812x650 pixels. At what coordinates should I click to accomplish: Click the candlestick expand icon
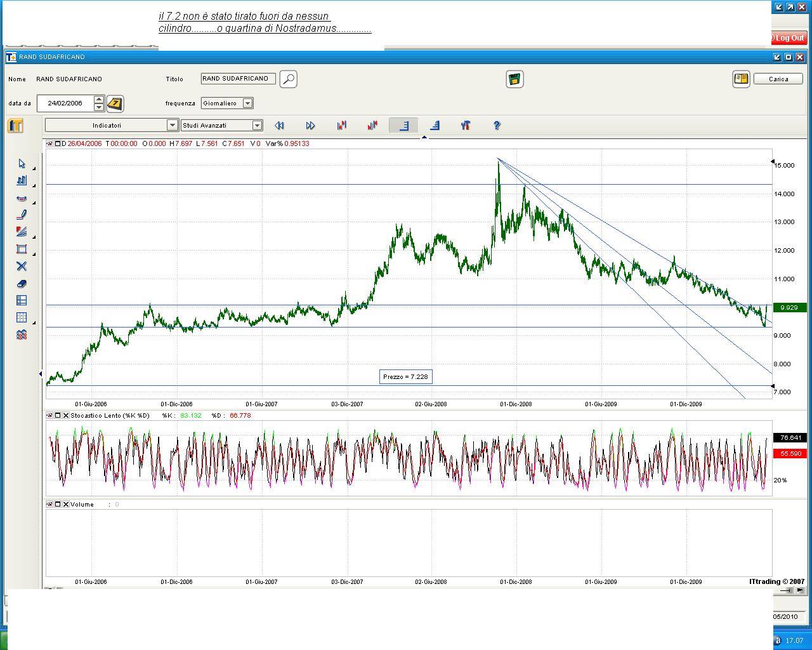[372, 126]
